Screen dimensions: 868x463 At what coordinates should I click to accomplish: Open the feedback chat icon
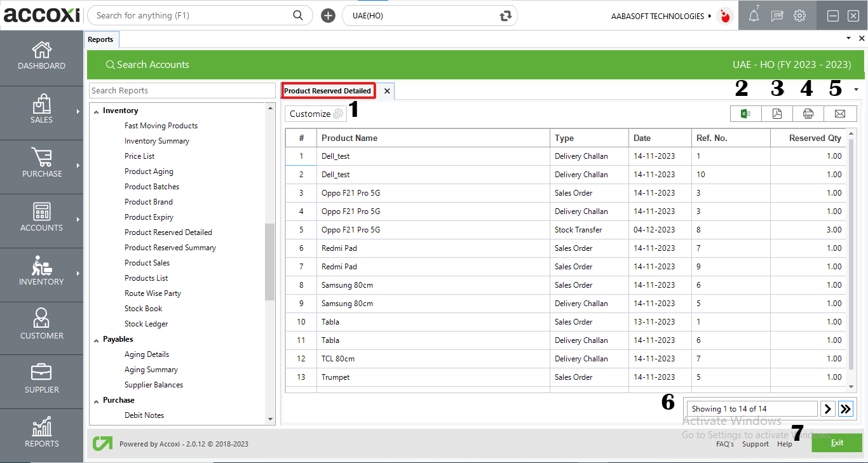pos(776,15)
